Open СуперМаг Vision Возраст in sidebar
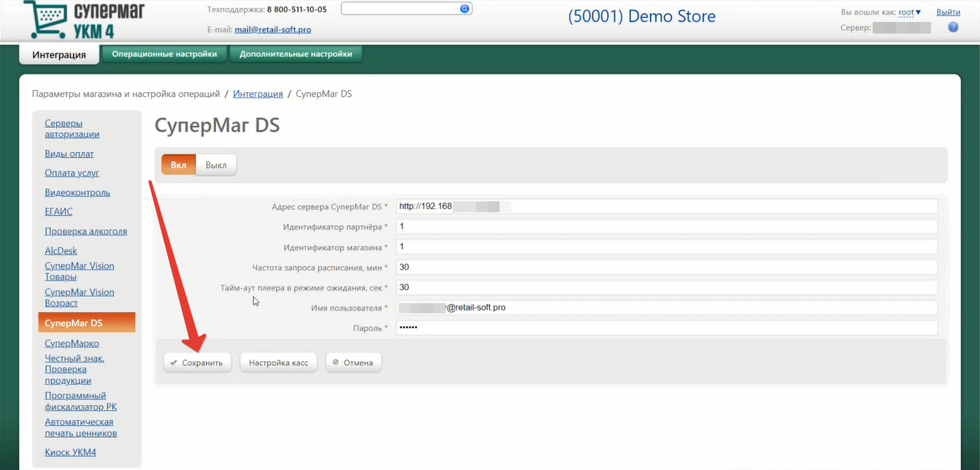 click(x=80, y=297)
